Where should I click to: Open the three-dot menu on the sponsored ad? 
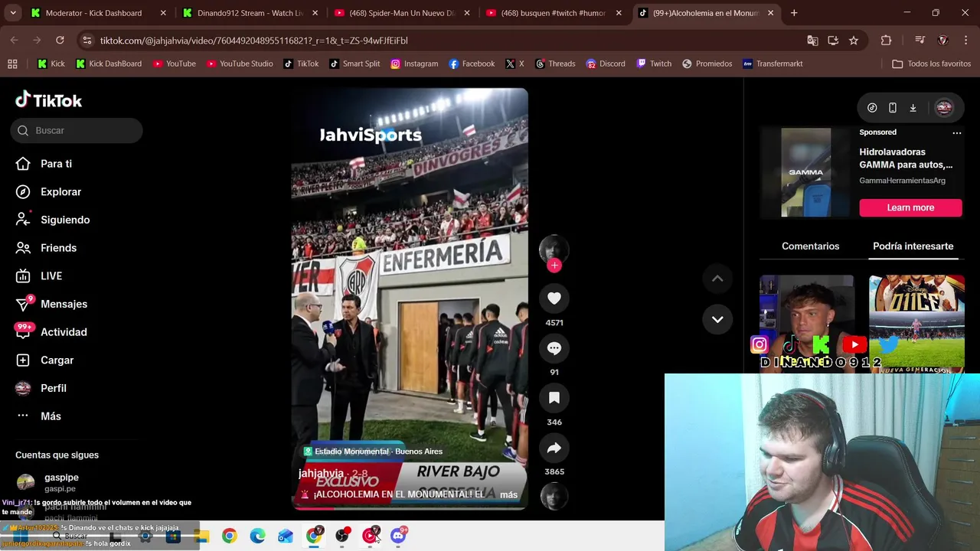[956, 132]
